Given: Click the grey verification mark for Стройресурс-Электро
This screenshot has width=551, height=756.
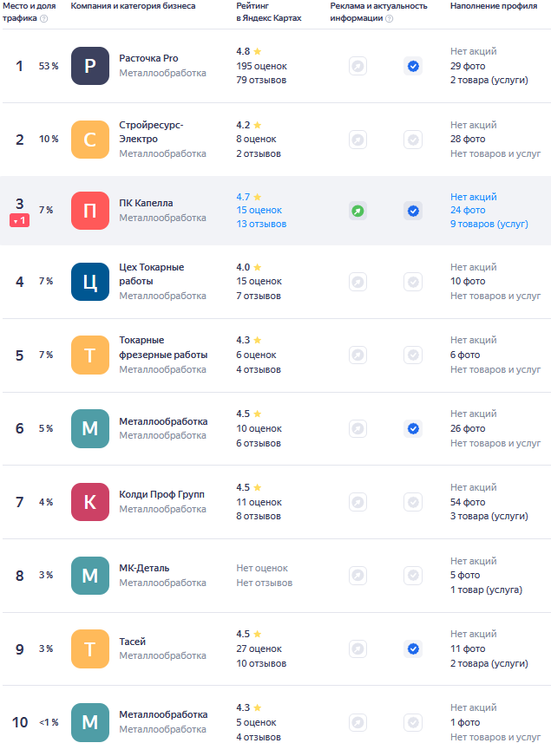Looking at the screenshot, I should pos(413,140).
